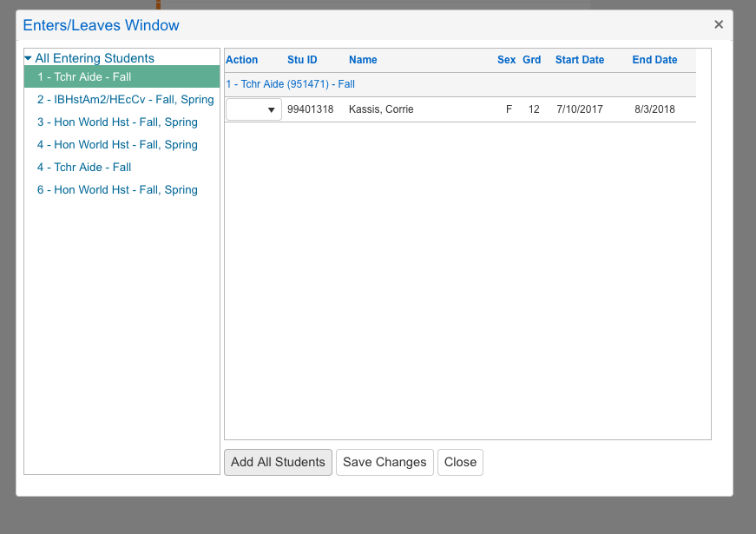Collapse the All Entering Students tree
This screenshot has height=534, width=756.
[29, 58]
